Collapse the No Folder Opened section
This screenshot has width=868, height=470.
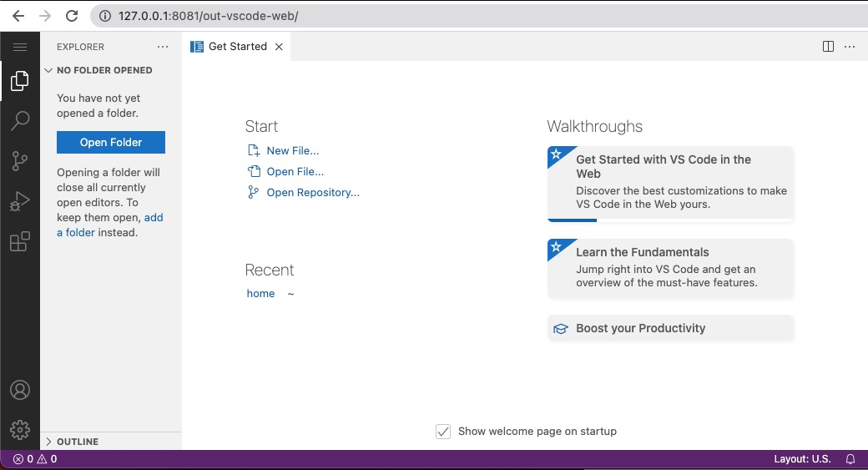tap(111, 70)
